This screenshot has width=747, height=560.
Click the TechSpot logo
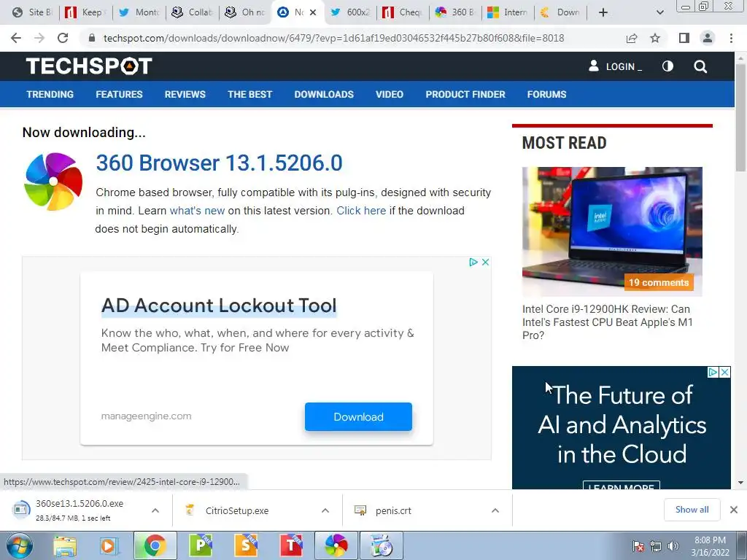tap(89, 66)
